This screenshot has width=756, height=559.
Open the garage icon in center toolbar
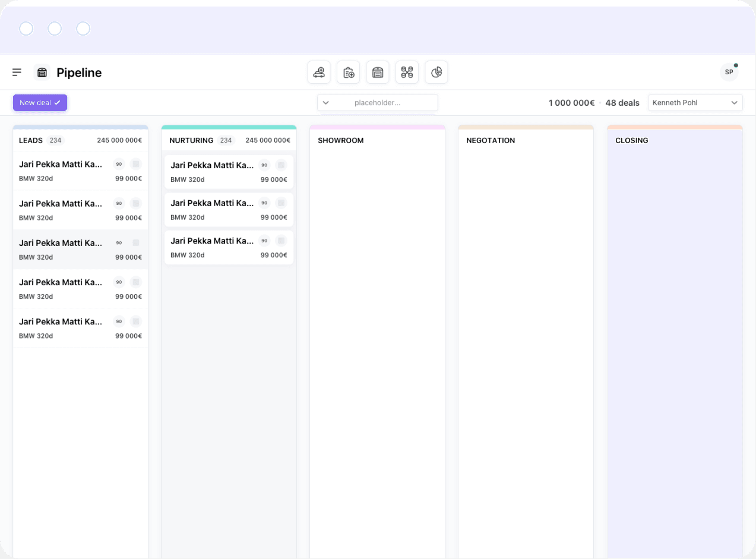[x=378, y=72]
